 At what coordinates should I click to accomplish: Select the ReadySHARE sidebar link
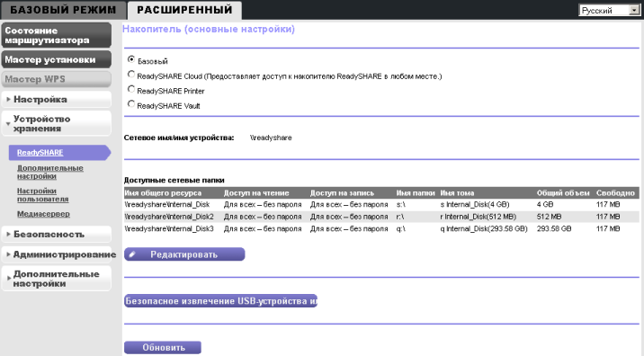click(x=40, y=152)
